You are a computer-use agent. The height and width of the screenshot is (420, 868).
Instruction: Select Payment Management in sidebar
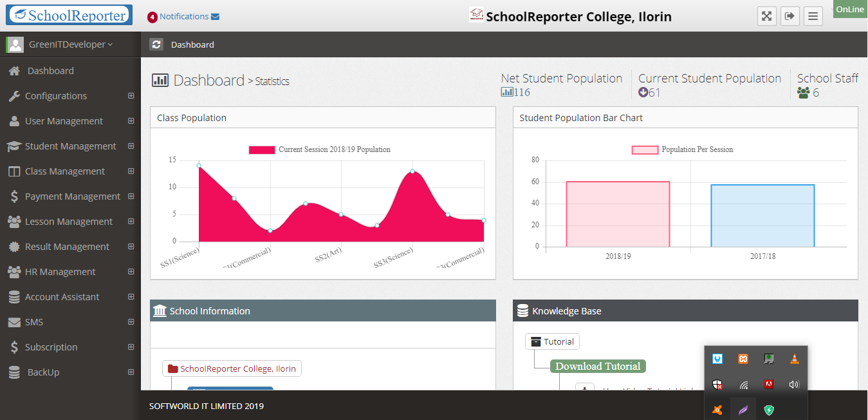click(x=70, y=196)
